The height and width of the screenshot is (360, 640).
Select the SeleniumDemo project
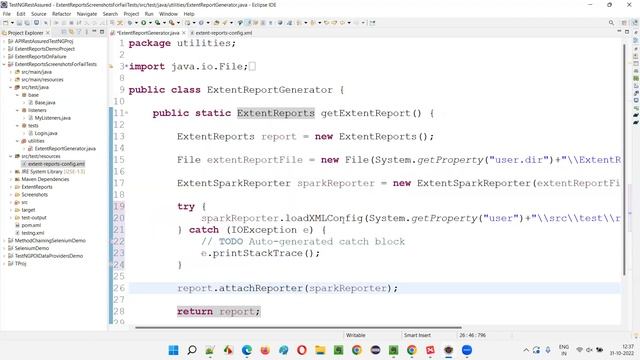click(x=31, y=248)
